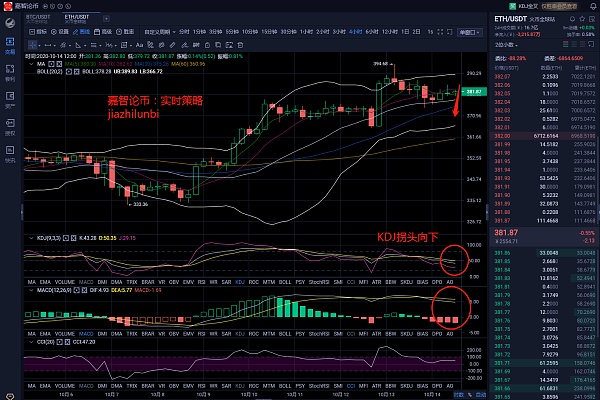Click the lock drawings icon in drawing toolbar
This screenshot has height=400, width=600.
pos(207,45)
